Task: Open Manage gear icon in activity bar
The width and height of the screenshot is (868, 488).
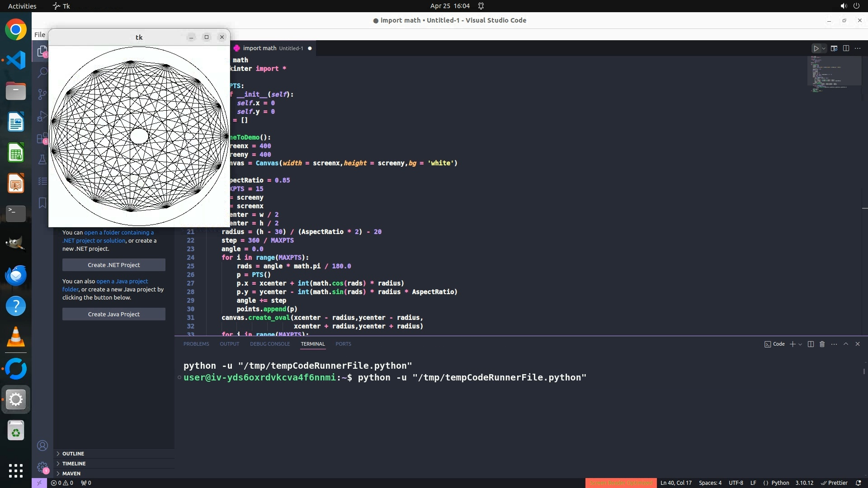Action: click(x=42, y=467)
